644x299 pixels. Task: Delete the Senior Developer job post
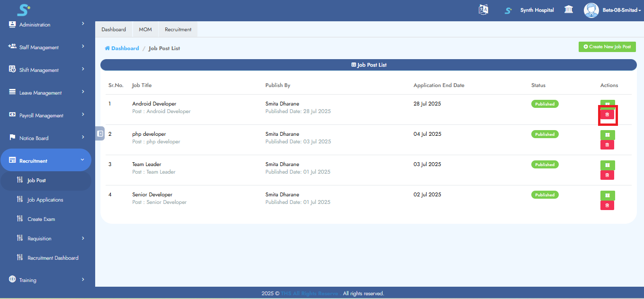607,205
